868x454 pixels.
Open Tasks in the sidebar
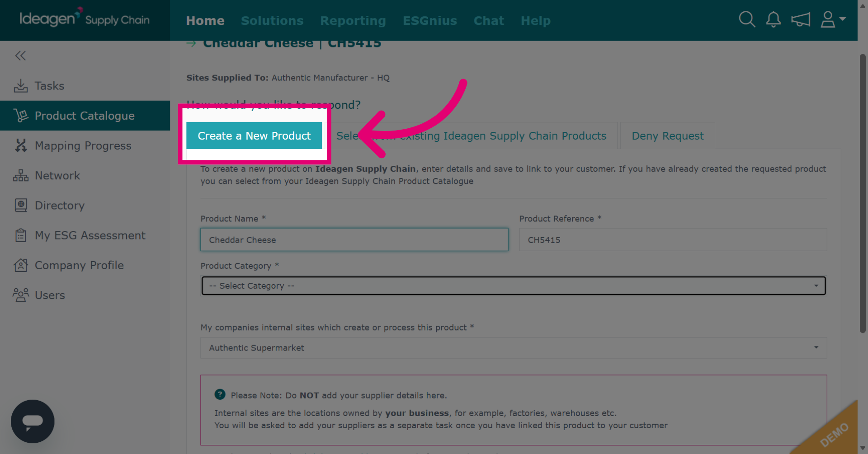(x=85, y=86)
